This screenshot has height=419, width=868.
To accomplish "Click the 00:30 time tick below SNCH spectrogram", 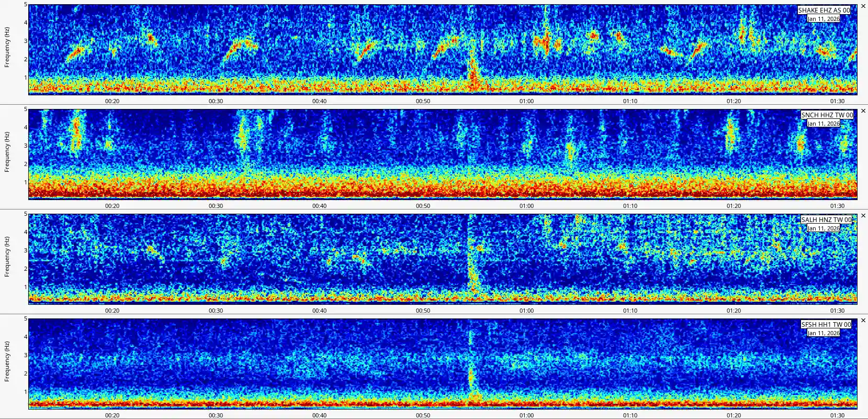I will 216,206.
